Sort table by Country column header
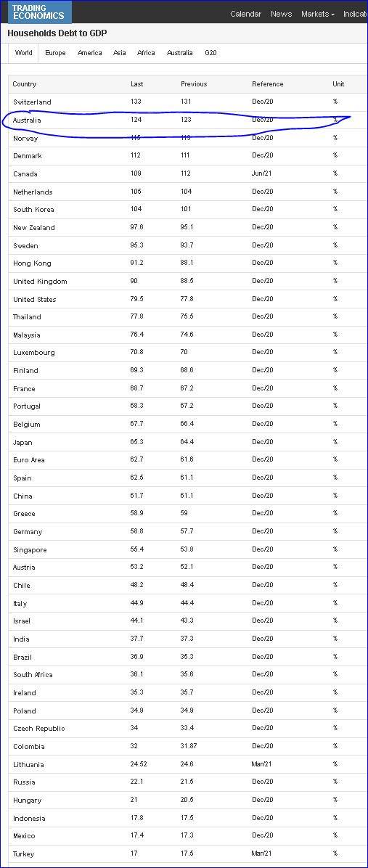This screenshot has height=868, width=368. pyautogui.click(x=25, y=84)
